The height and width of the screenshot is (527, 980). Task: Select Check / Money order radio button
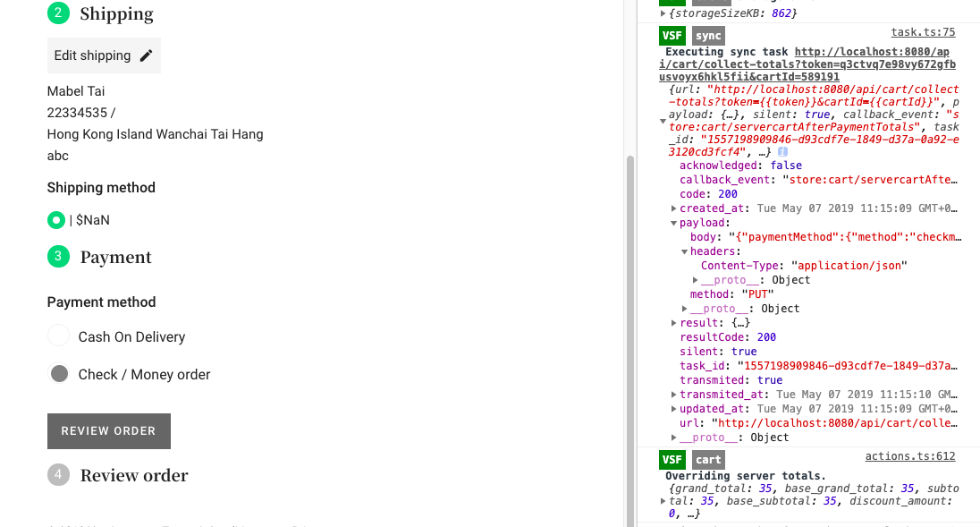pos(59,374)
